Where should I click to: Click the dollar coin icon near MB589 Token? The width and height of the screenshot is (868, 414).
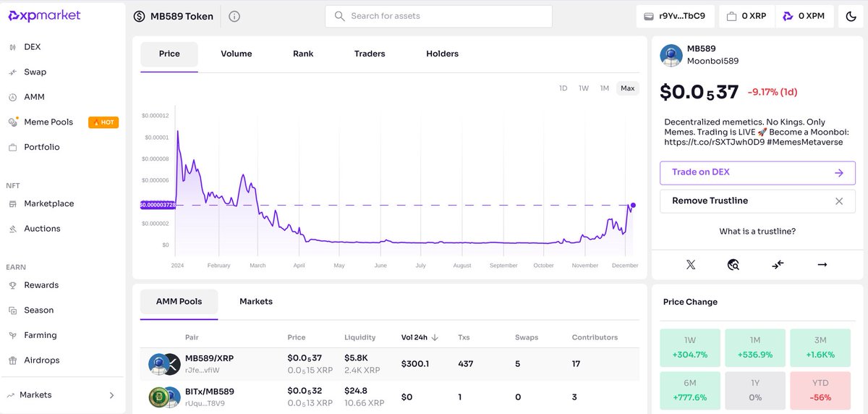pyautogui.click(x=140, y=16)
